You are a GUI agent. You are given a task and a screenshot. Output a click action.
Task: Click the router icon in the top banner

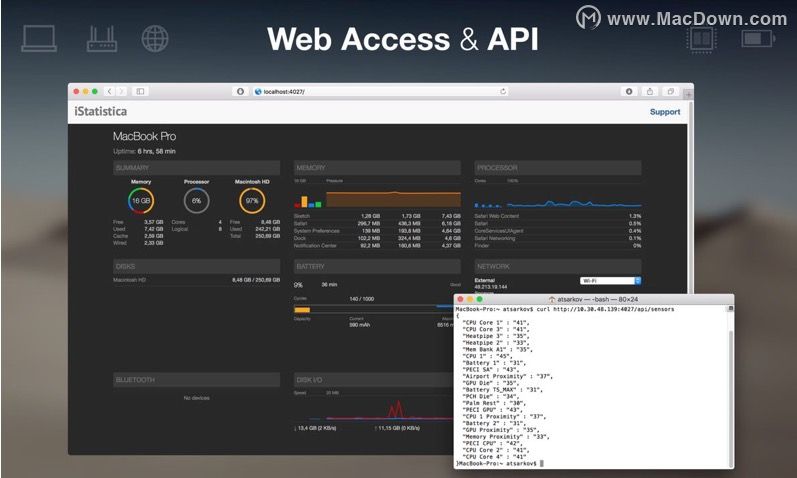(x=102, y=39)
